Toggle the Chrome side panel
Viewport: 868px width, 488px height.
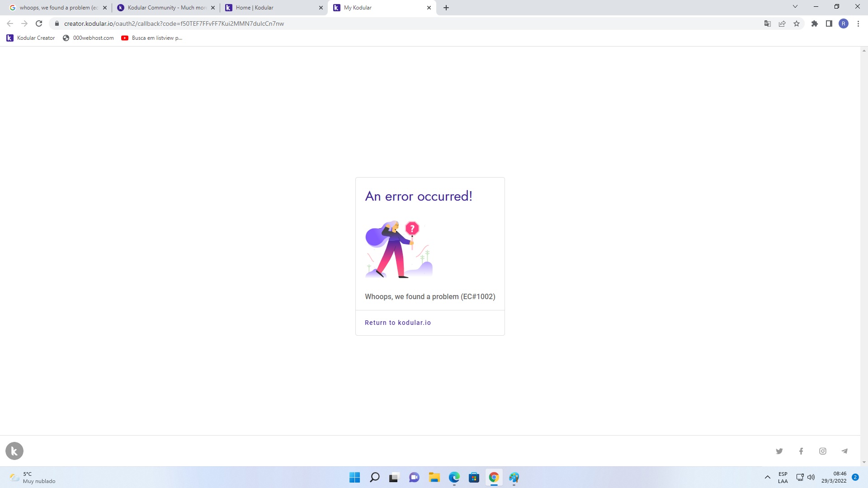(829, 23)
